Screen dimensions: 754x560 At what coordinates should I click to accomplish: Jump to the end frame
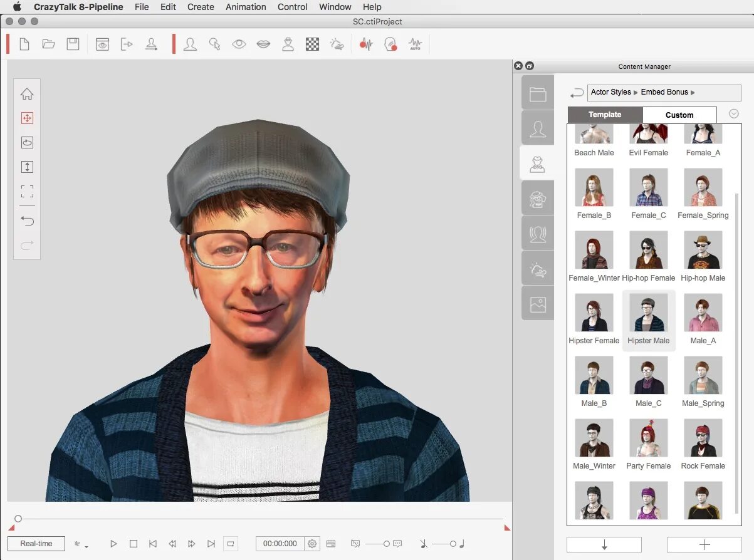[x=211, y=544]
